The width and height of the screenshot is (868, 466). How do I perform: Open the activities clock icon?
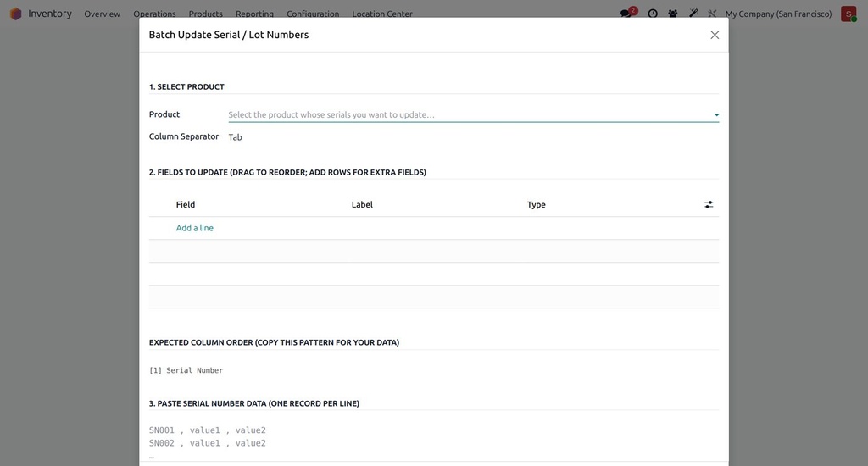653,14
